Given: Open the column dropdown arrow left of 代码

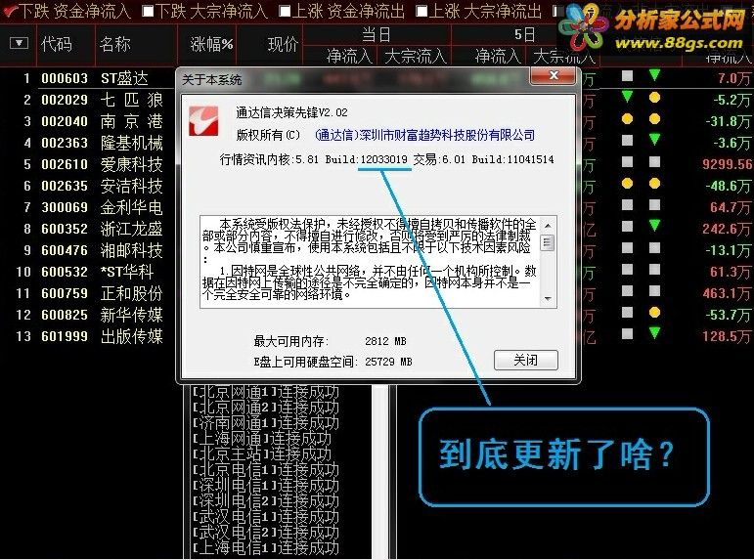Looking at the screenshot, I should pyautogui.click(x=19, y=43).
